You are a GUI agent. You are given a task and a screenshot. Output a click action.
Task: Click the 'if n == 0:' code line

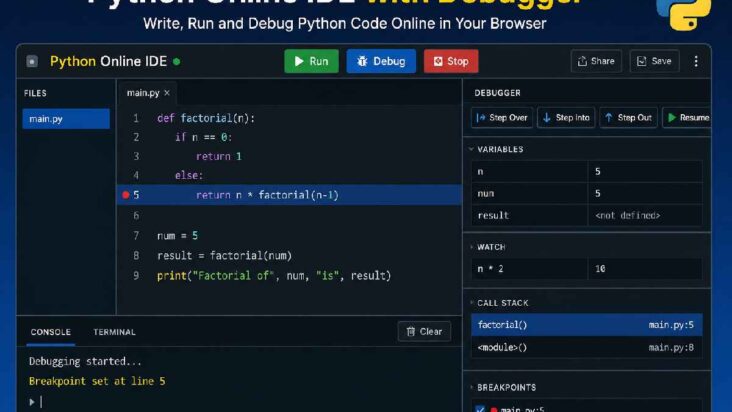[204, 137]
